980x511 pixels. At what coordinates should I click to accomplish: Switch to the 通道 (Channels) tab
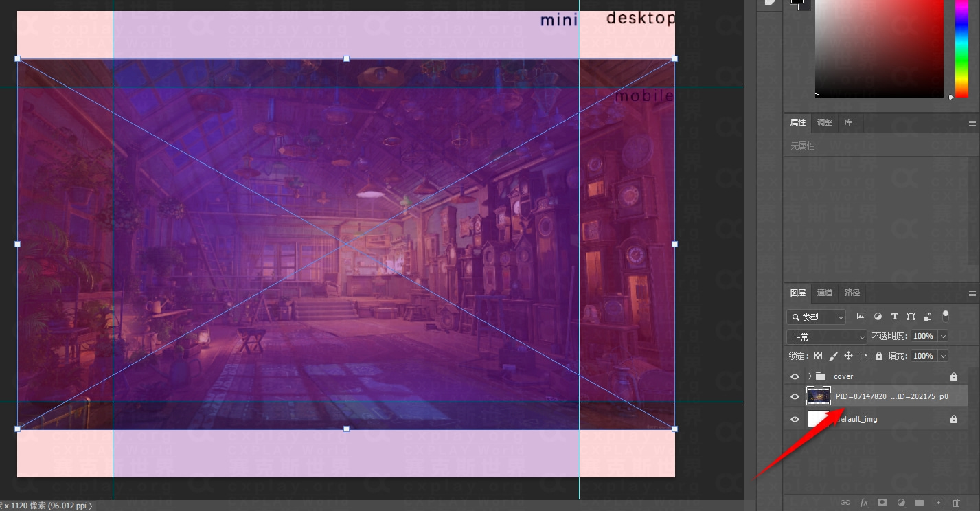click(825, 293)
